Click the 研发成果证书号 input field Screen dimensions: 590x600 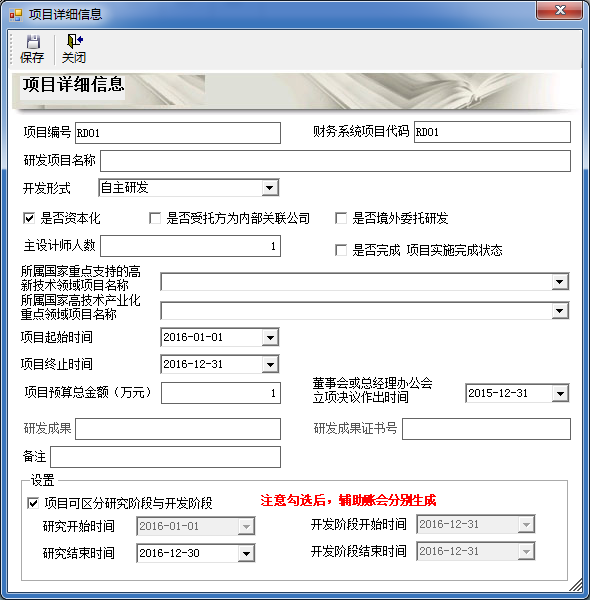coord(486,429)
